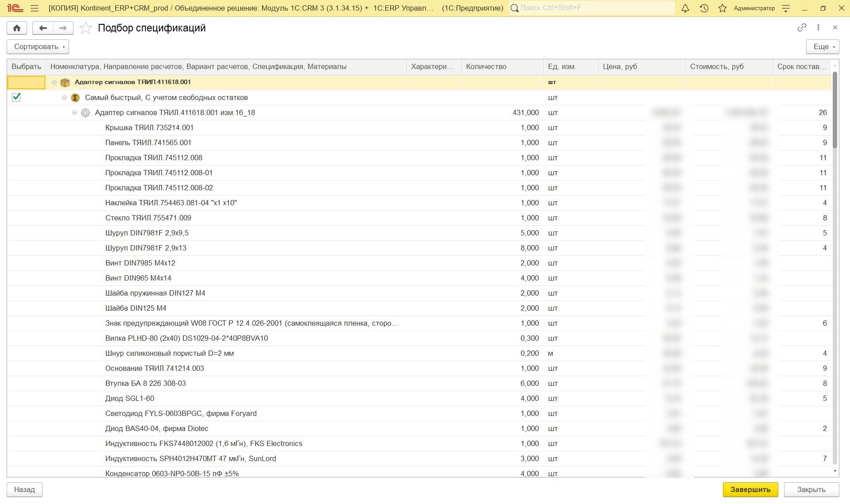Viewport: 850px width, 504px height.
Task: Select row Наклейка ТЯИЛ.754463.081-04
Action: point(419,203)
